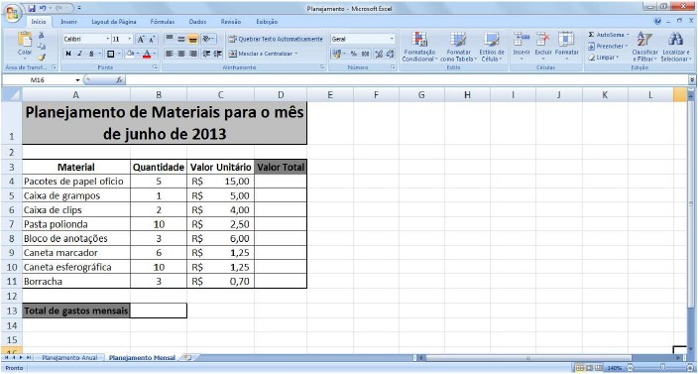Screen dimensions: 698x374
Task: Click the fx insert function button
Action: (x=119, y=80)
